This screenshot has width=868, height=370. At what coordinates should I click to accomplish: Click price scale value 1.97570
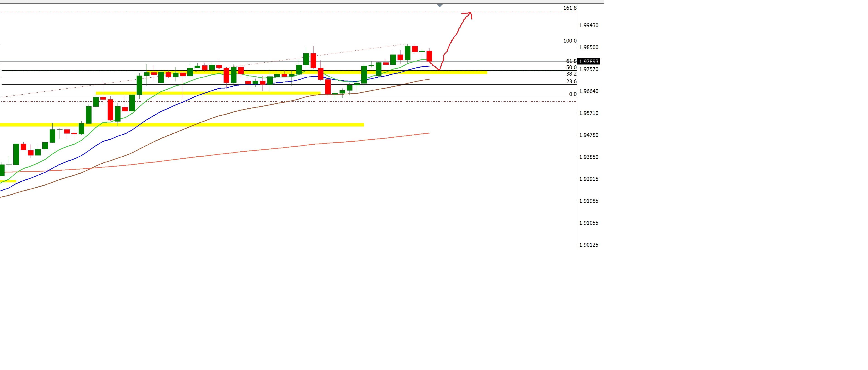(589, 69)
